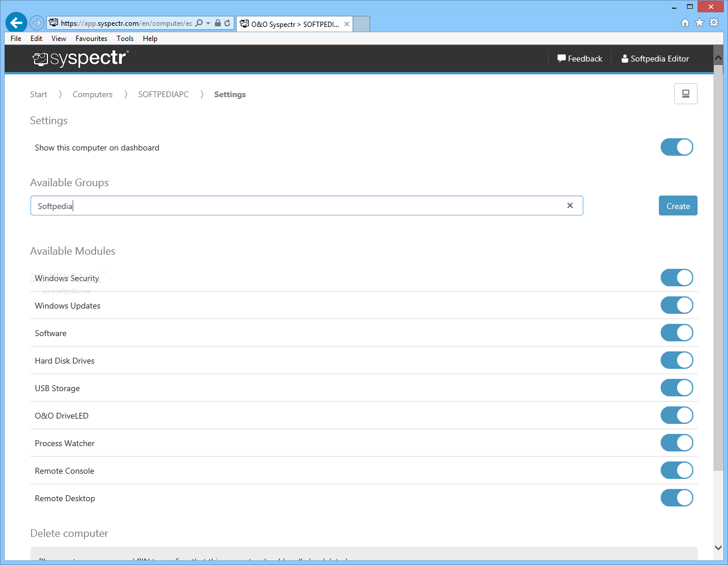Select the O&O Syspectr SOFTPEDI tab
Image resolution: width=728 pixels, height=565 pixels.
click(295, 24)
